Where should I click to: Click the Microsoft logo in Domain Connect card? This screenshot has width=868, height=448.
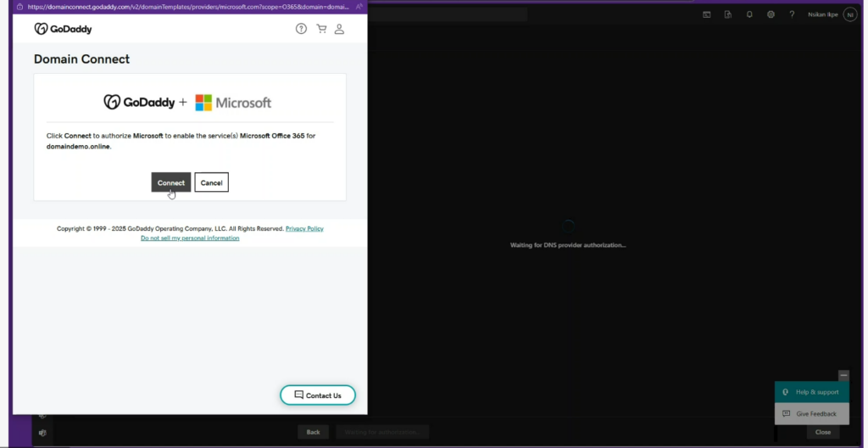(x=233, y=103)
